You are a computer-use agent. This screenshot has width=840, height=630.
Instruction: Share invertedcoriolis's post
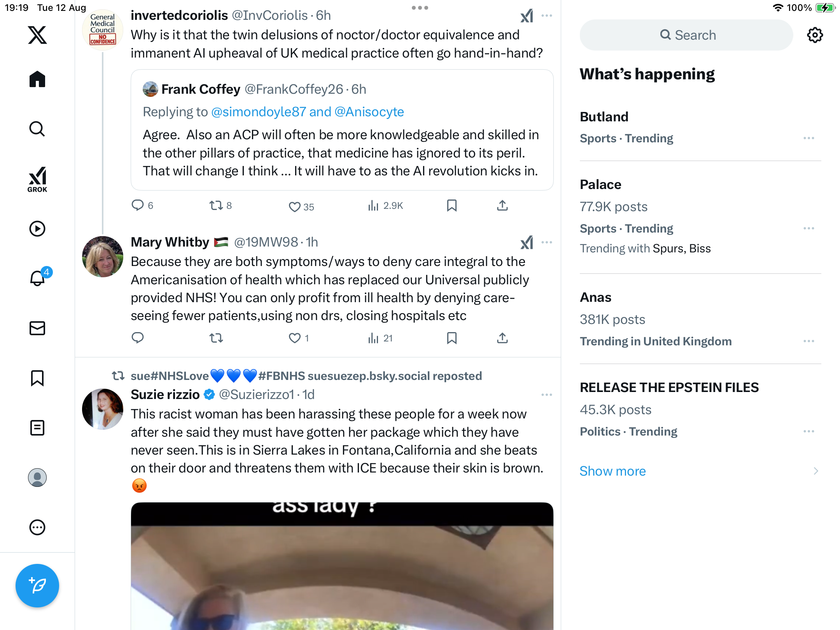(502, 205)
